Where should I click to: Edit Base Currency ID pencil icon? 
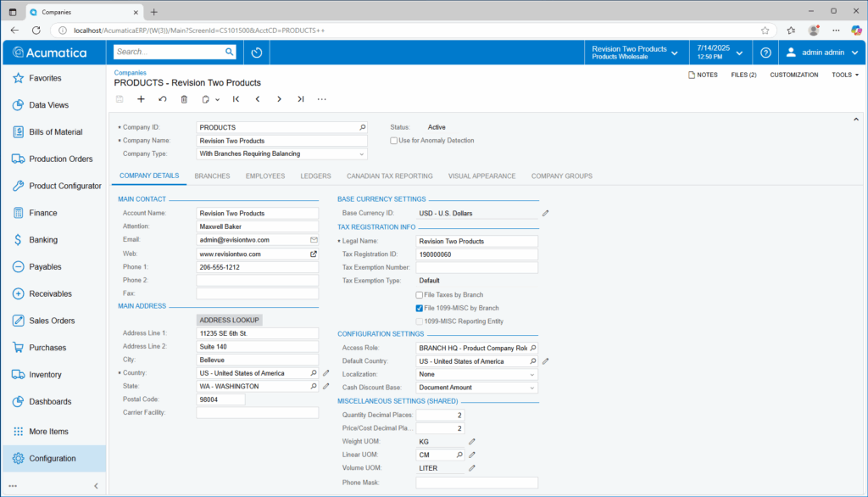pos(545,214)
